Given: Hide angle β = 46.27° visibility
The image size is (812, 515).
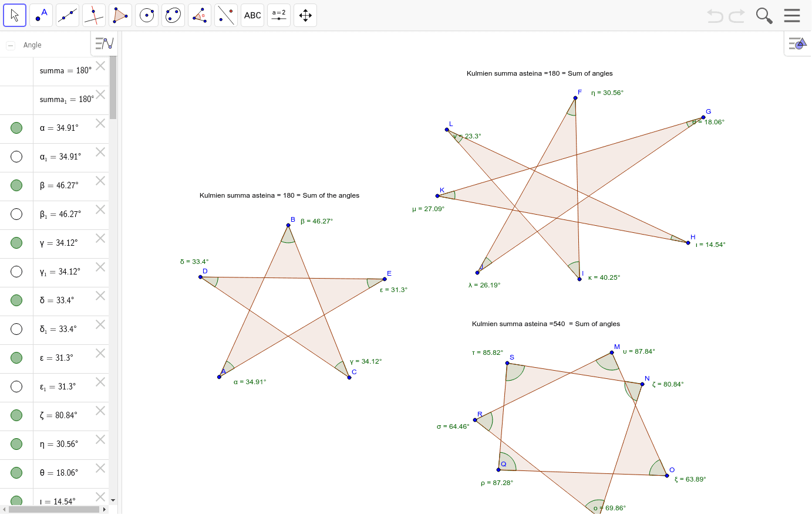Looking at the screenshot, I should [16, 185].
